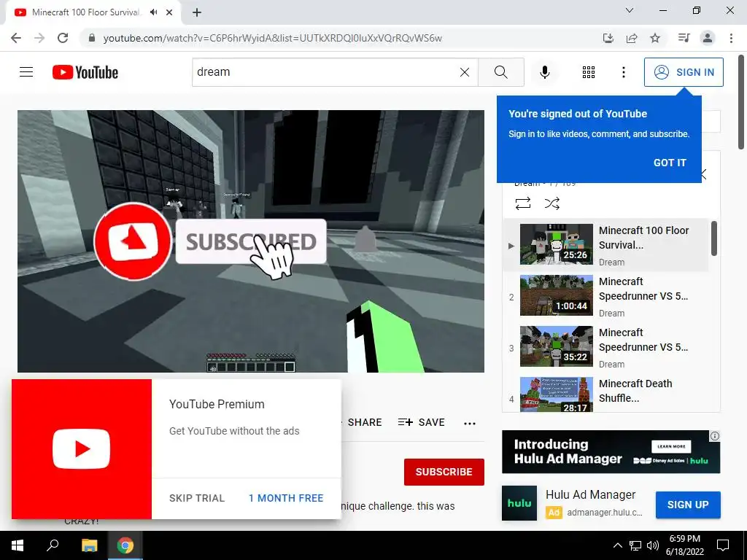
Task: Click the SHARE button below the video
Action: [x=364, y=422]
